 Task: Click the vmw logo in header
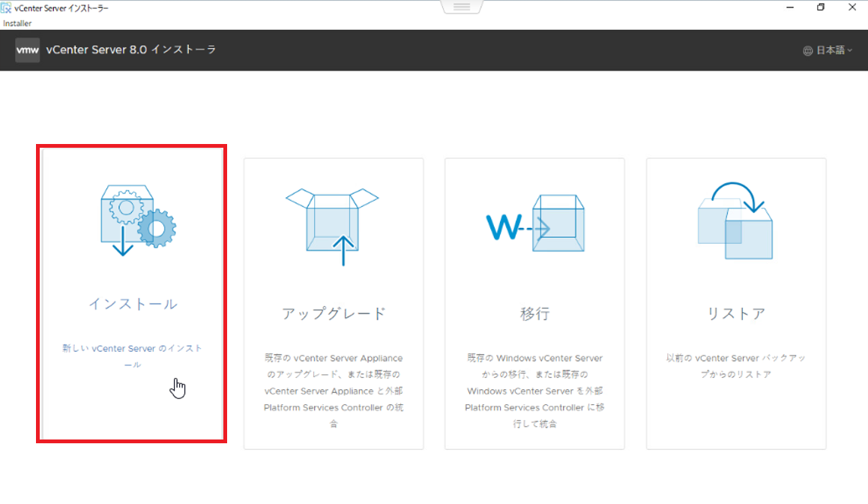pyautogui.click(x=27, y=49)
